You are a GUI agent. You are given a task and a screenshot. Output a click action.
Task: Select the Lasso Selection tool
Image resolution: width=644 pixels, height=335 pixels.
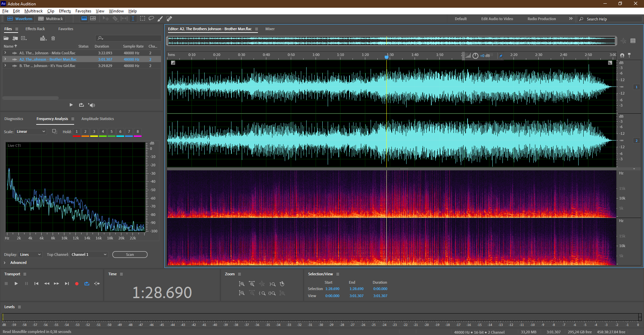pos(151,18)
